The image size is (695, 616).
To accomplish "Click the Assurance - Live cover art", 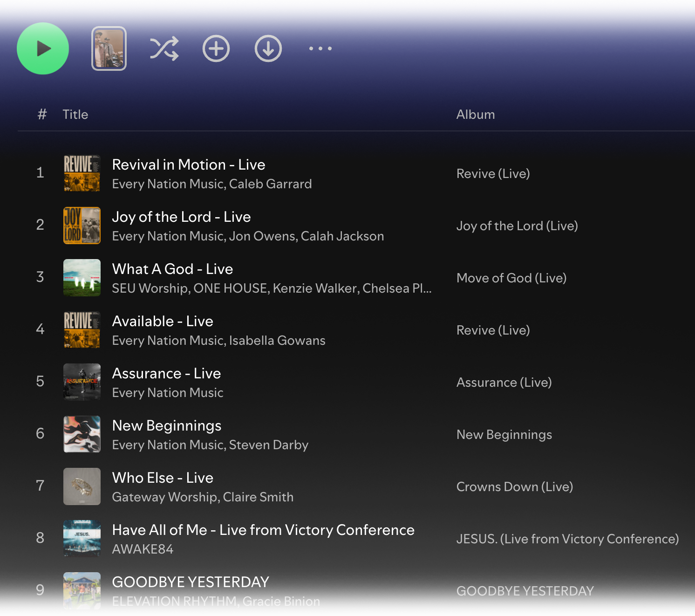I will (x=82, y=382).
